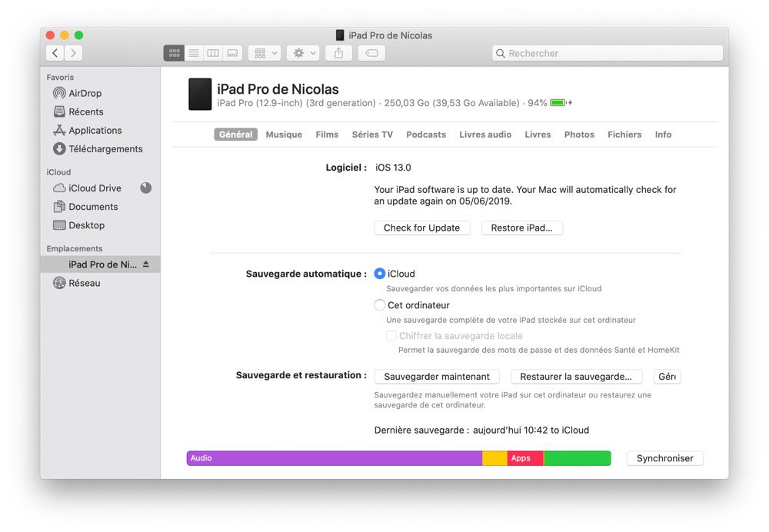Click Restaurer la sauvegarde... button
The image size is (769, 532).
(576, 377)
